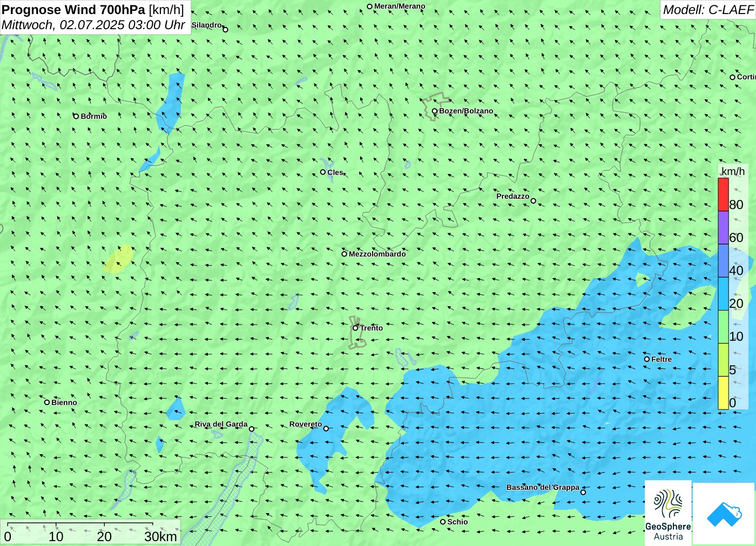Click the Meran/Merano city marker
756x546 pixels.
[x=370, y=6]
